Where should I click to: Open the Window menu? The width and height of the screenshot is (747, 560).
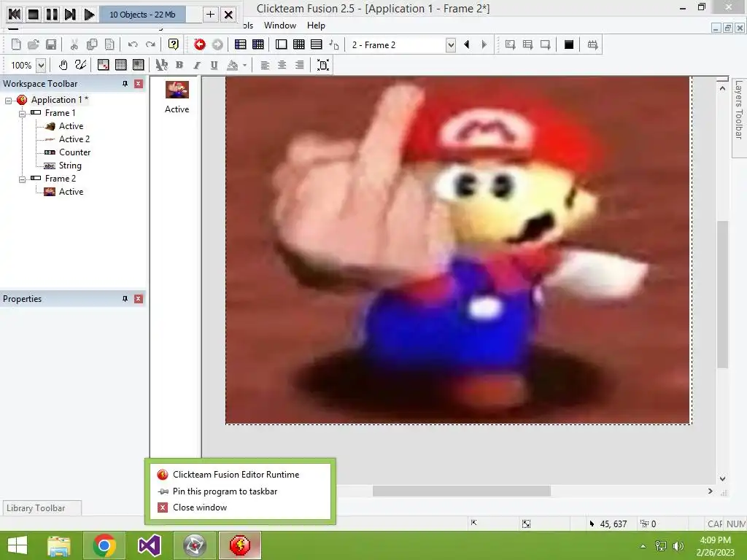pos(279,26)
